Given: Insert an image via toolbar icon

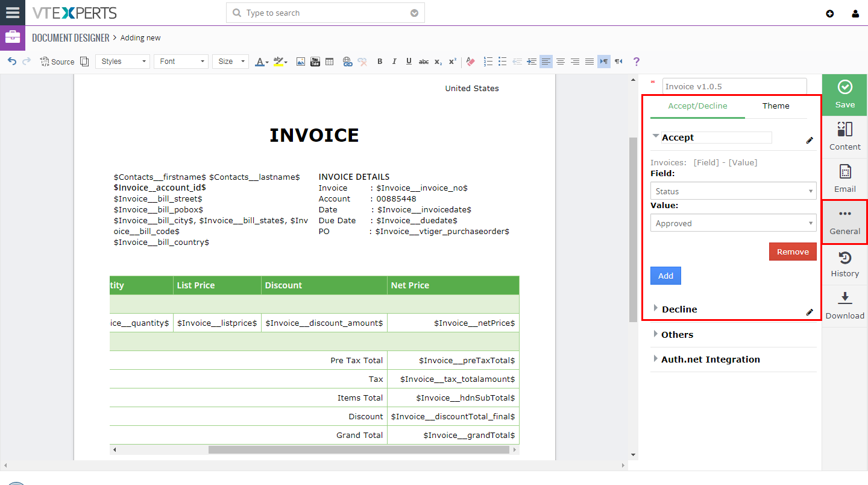Looking at the screenshot, I should 301,62.
